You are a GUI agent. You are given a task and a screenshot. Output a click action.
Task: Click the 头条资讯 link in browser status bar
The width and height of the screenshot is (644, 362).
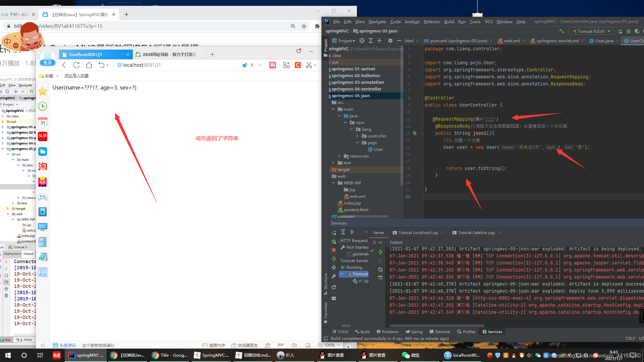pyautogui.click(x=64, y=345)
